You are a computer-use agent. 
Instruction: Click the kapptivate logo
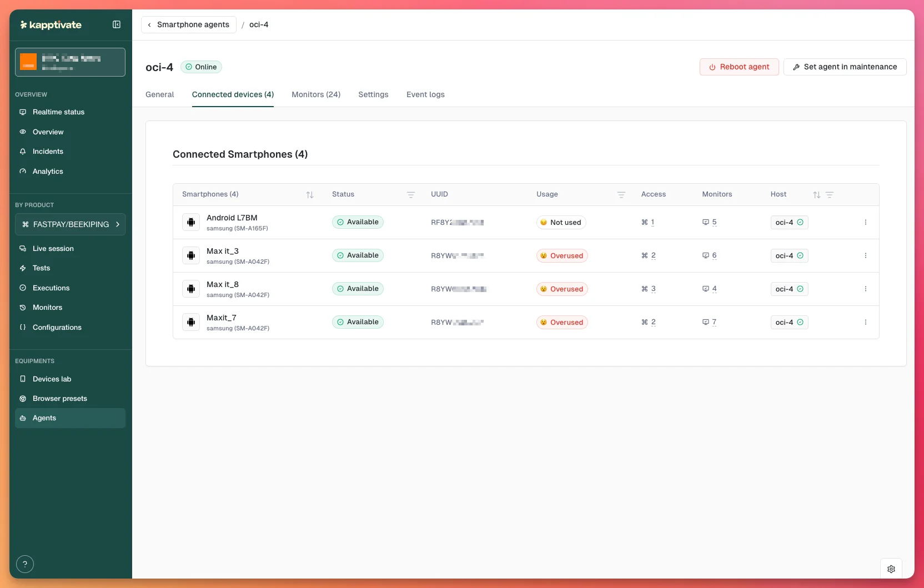[51, 25]
